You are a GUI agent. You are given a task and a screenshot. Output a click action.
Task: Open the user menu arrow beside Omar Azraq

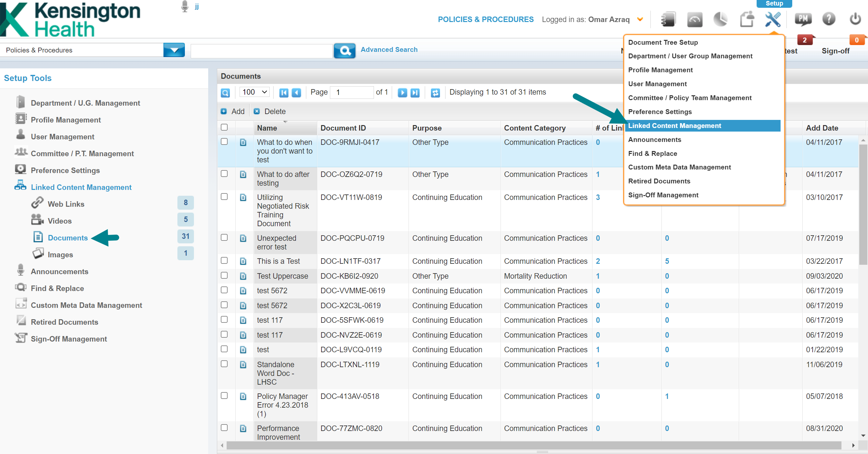click(640, 19)
